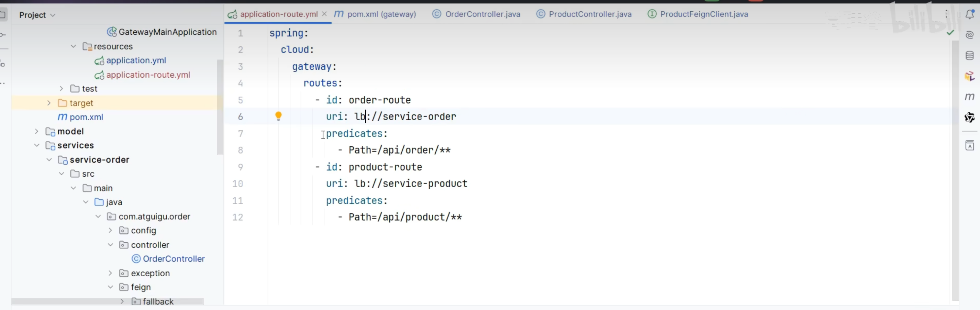Expand the model module
Screen dimensions: 980x310
36,131
